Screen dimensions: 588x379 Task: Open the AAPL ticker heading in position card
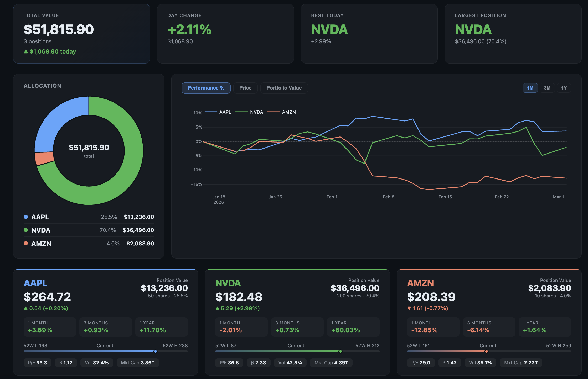35,283
